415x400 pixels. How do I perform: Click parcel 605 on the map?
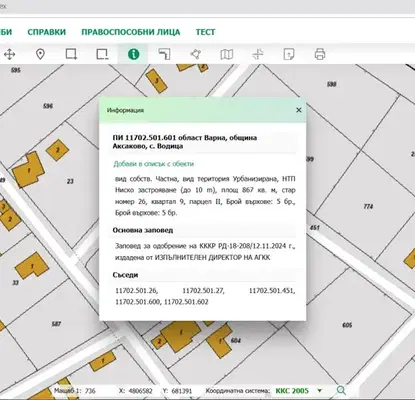[x=347, y=325]
